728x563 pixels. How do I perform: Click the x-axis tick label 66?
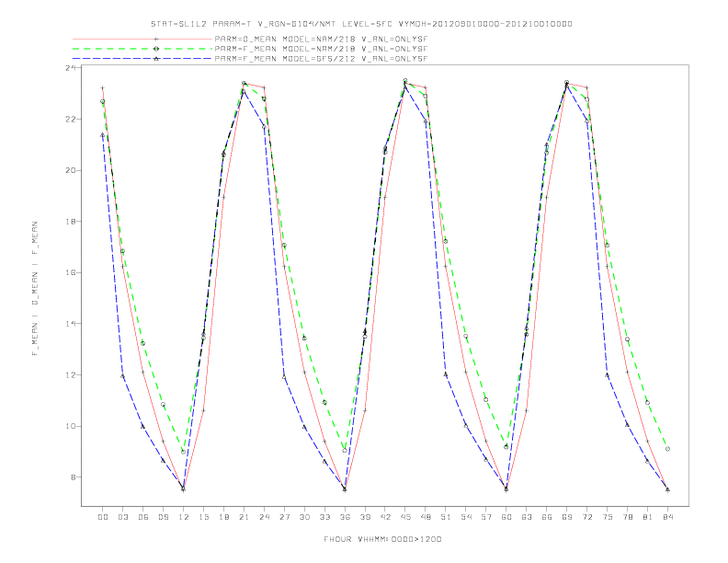pyautogui.click(x=547, y=517)
